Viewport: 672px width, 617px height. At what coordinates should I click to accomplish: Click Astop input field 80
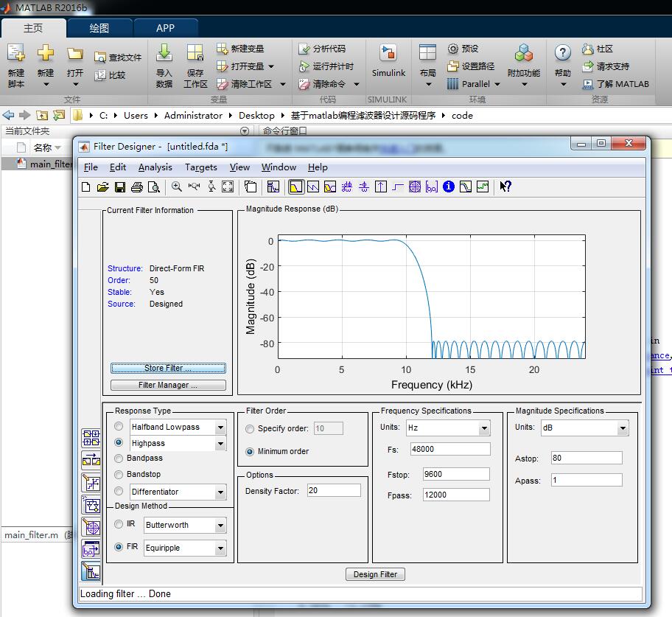click(x=587, y=458)
